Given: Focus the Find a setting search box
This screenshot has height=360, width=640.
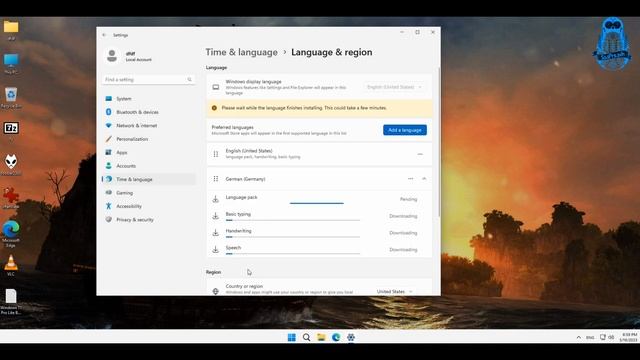Looking at the screenshot, I should pyautogui.click(x=148, y=80).
